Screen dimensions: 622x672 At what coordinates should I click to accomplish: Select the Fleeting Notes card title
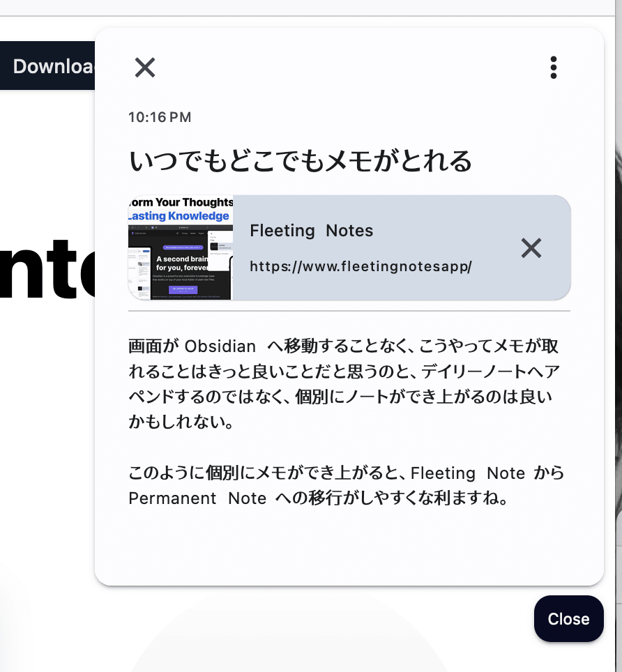pos(311,231)
